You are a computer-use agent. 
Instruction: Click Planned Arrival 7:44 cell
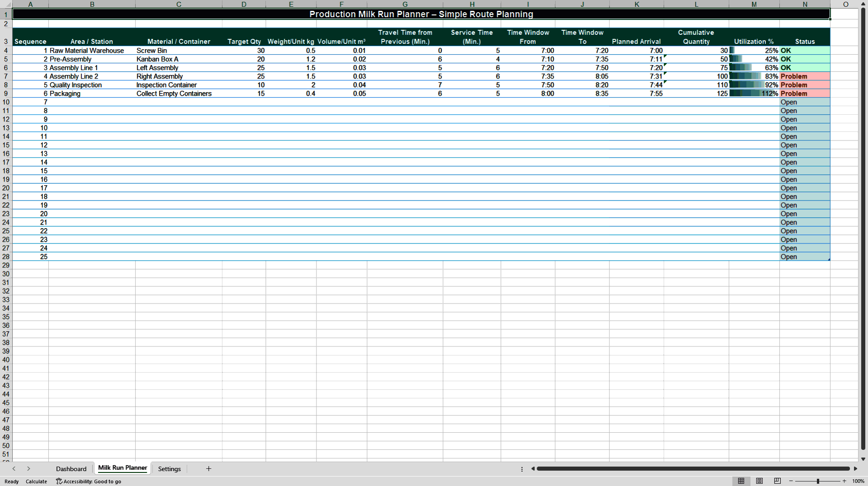tap(637, 85)
